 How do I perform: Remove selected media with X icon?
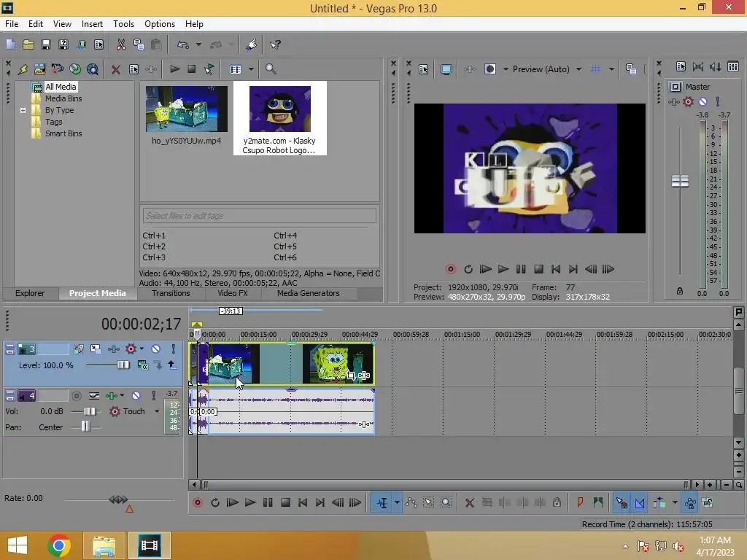(115, 69)
